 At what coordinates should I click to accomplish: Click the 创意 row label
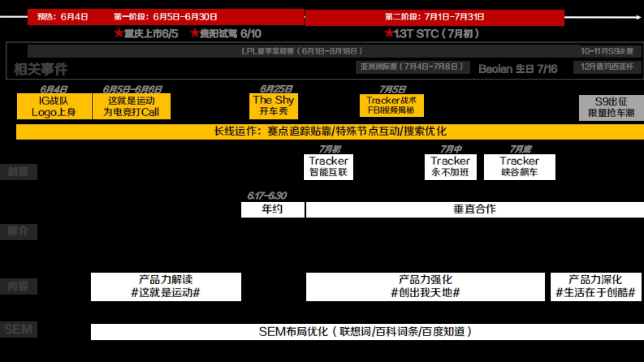pos(19,172)
